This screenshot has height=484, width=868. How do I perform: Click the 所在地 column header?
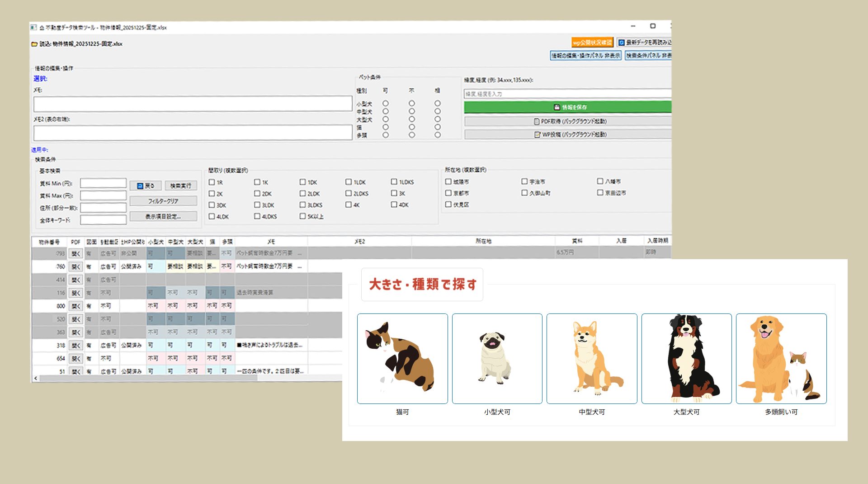[483, 241]
